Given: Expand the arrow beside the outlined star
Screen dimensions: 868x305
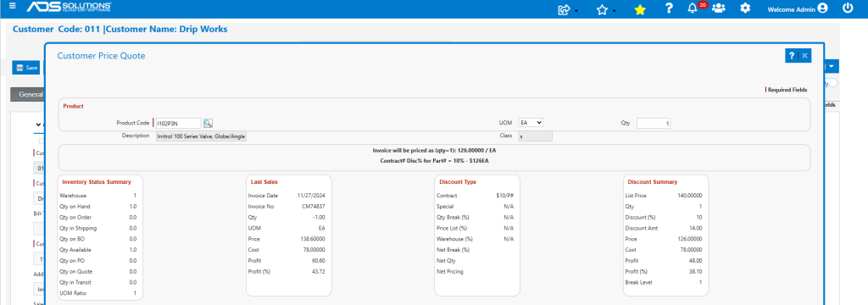Looking at the screenshot, I should [614, 10].
